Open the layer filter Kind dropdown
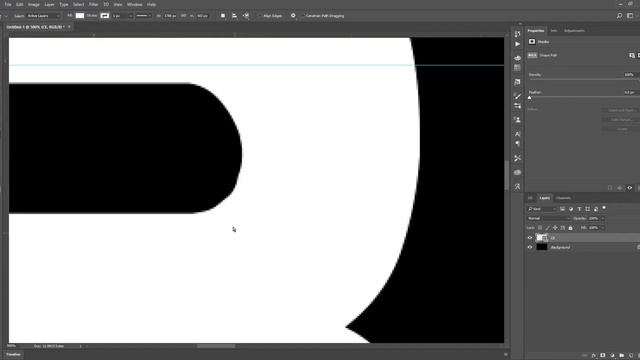 (x=542, y=209)
